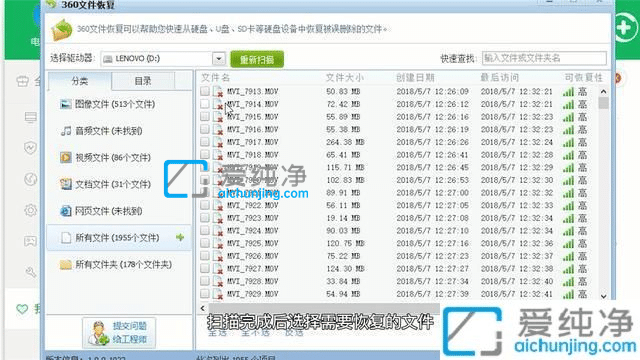
Task: Select file name MVI_7918.MOV
Action: [253, 155]
